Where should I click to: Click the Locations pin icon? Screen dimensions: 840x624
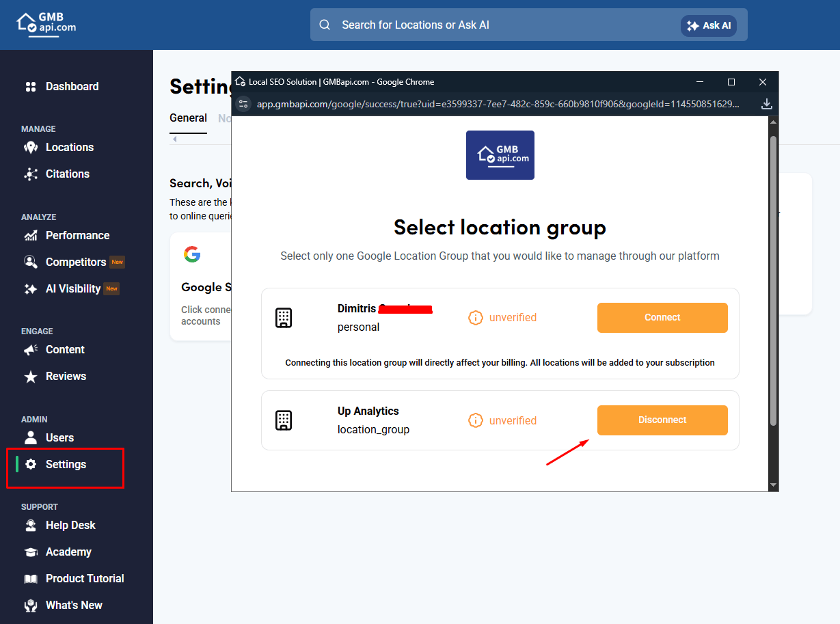(31, 148)
